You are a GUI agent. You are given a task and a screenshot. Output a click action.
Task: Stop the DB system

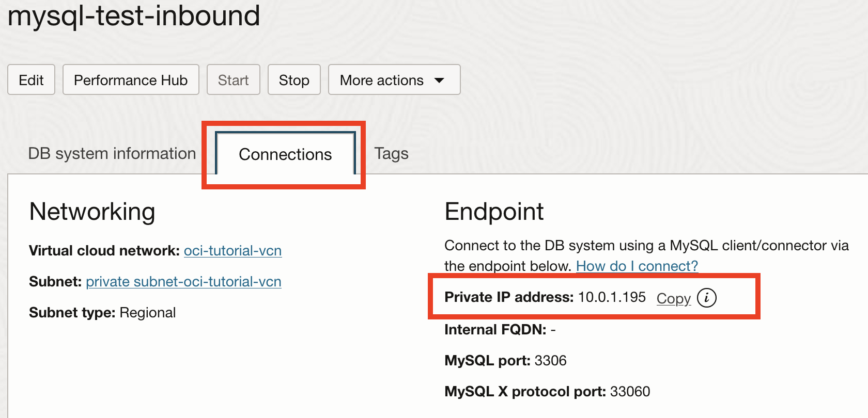click(294, 80)
